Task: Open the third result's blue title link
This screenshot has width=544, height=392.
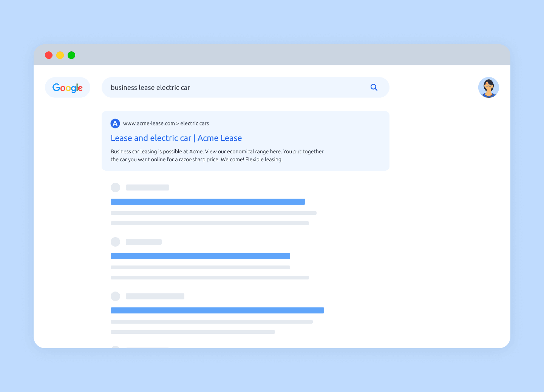Action: point(200,256)
